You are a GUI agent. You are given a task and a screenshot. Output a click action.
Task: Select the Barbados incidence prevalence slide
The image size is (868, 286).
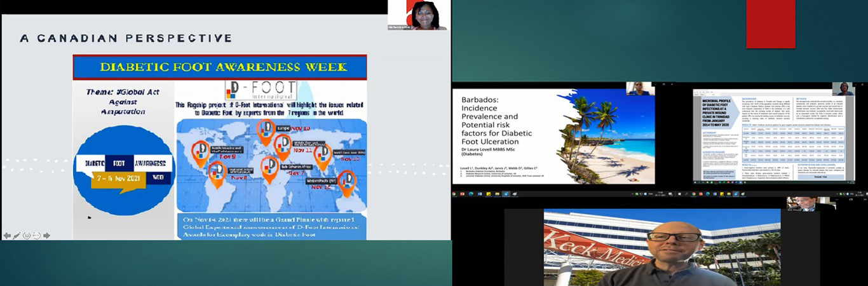click(x=553, y=136)
